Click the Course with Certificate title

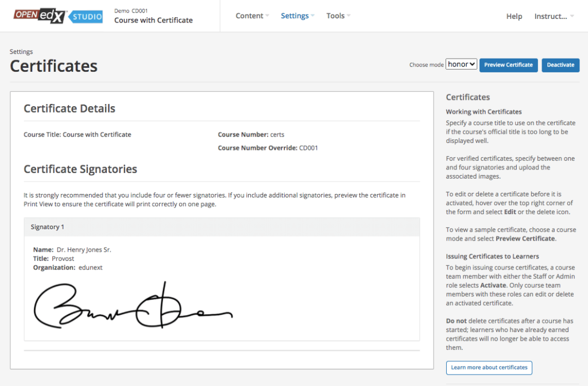click(153, 20)
